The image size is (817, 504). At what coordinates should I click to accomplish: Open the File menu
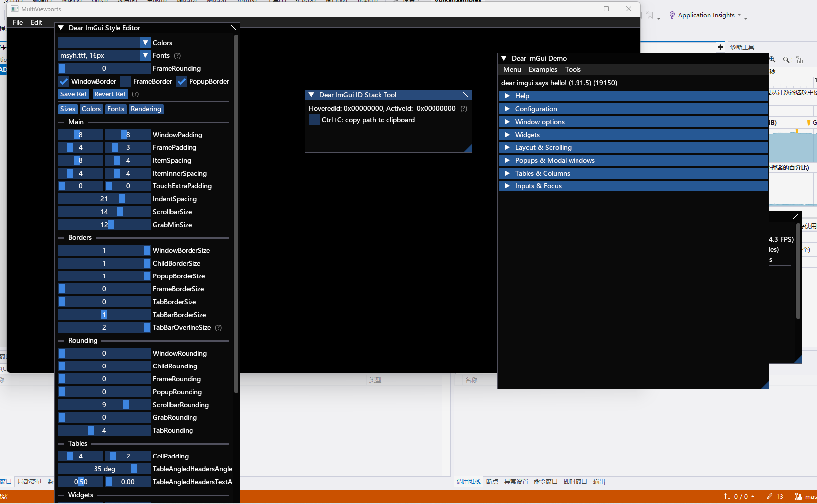18,23
